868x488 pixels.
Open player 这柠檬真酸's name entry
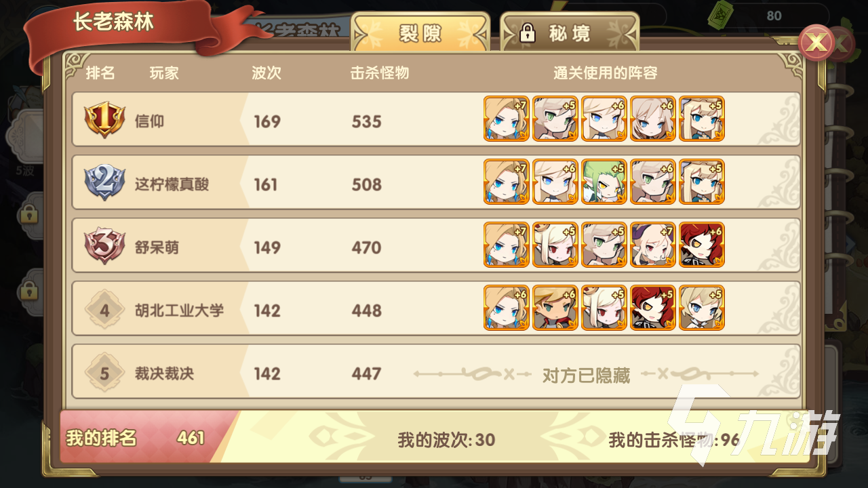pos(172,184)
